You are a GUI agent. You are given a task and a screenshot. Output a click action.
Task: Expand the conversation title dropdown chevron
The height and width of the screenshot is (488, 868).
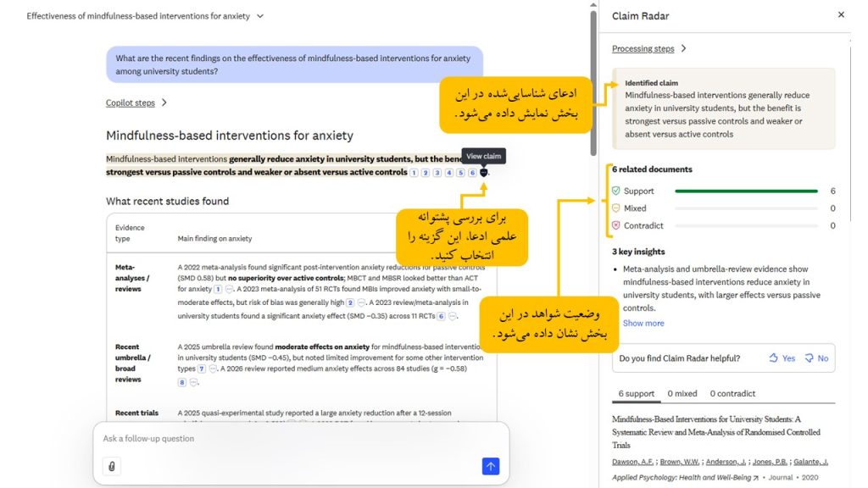[260, 16]
